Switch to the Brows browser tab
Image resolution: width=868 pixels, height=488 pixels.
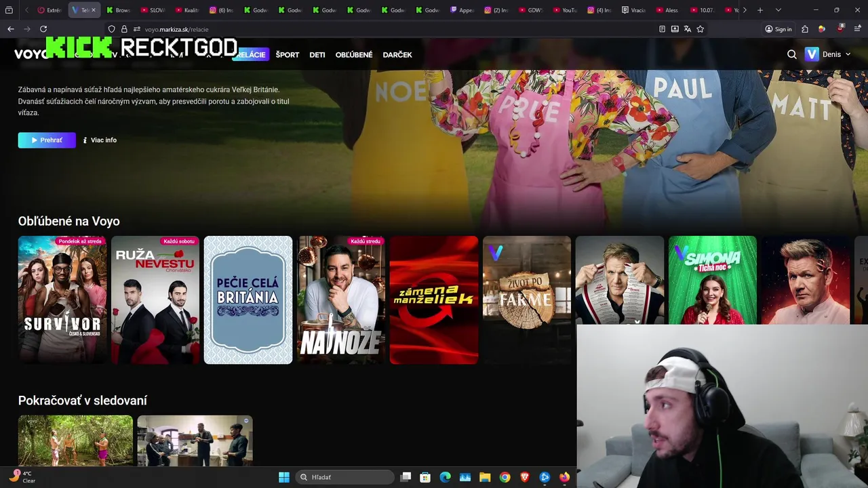pyautogui.click(x=119, y=10)
